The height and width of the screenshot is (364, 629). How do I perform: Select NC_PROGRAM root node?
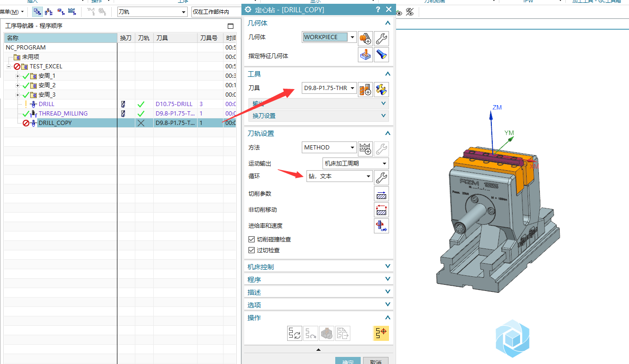(x=25, y=48)
